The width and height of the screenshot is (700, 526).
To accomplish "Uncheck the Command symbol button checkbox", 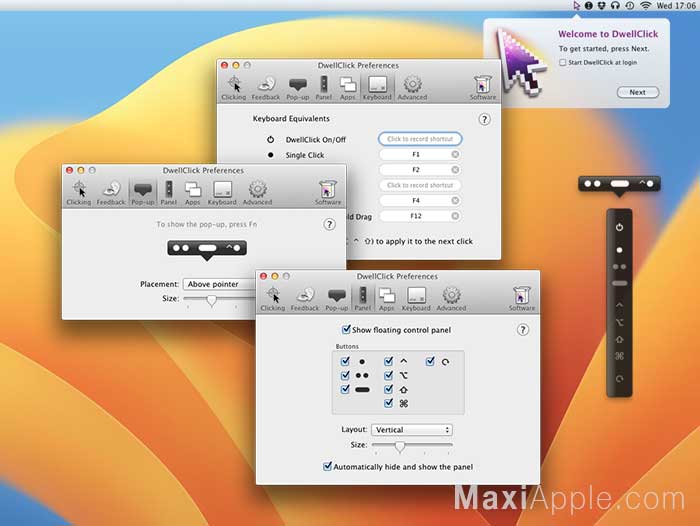I will click(388, 403).
